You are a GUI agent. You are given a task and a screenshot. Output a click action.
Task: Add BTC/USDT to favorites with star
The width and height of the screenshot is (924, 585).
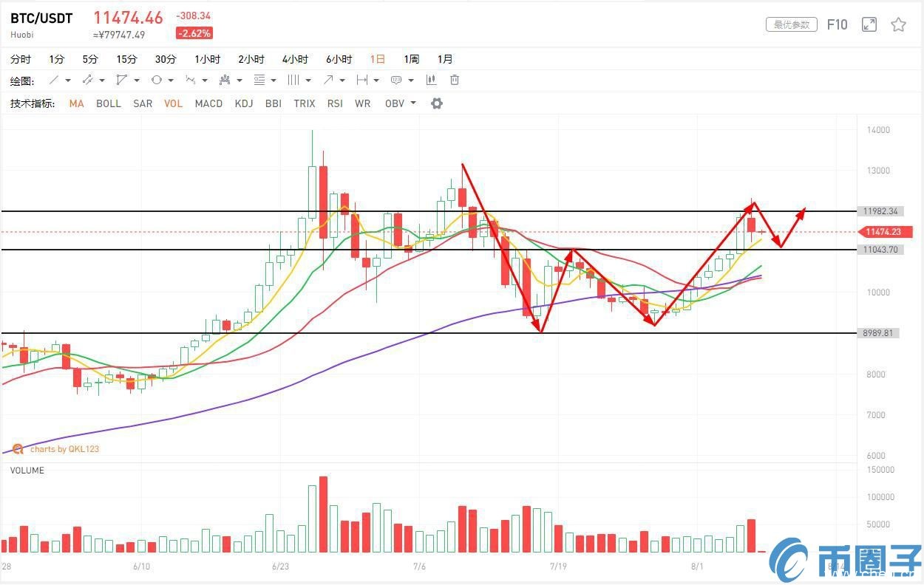click(898, 25)
